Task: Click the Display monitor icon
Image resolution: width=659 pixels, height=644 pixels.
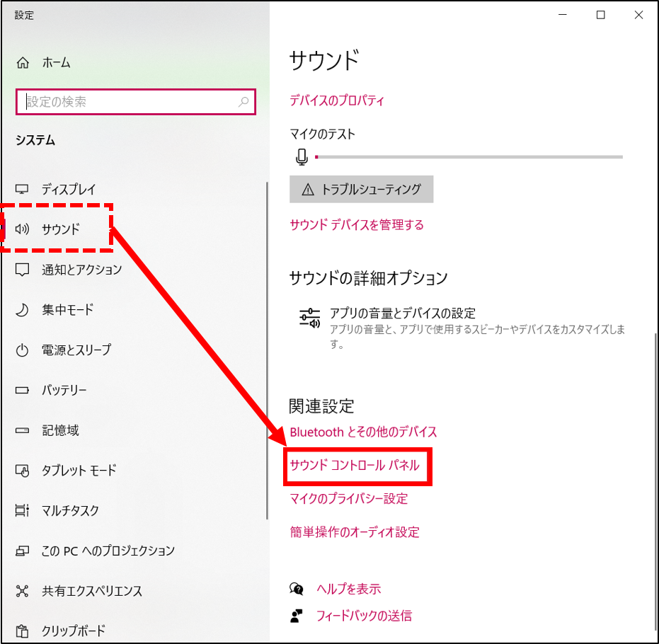Action: pos(23,190)
